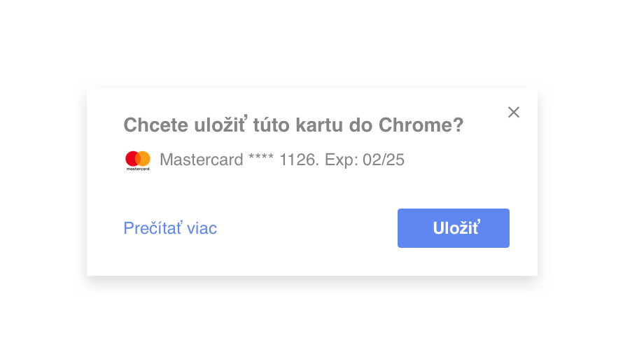
Task: Click the Mastercard logo icon
Action: click(138, 160)
